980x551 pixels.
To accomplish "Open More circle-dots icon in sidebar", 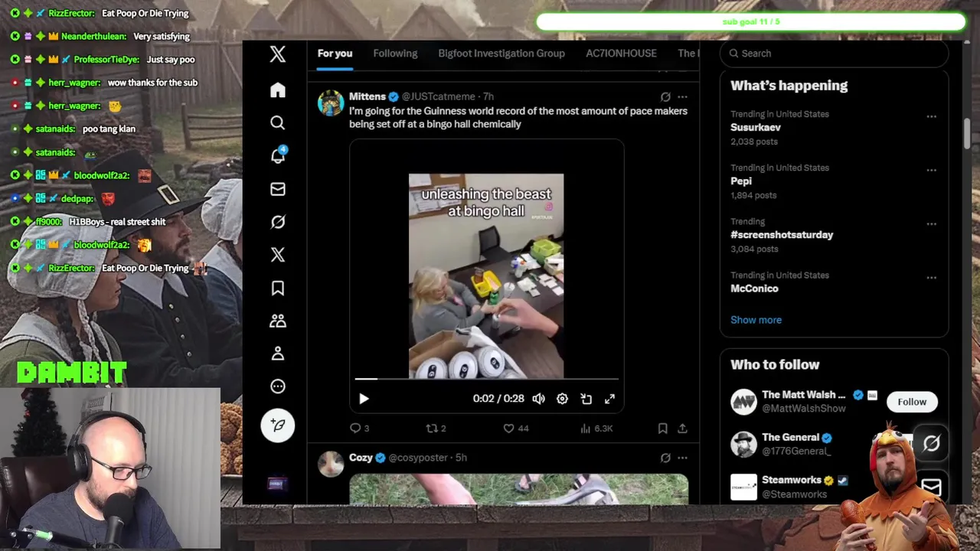I will [278, 386].
